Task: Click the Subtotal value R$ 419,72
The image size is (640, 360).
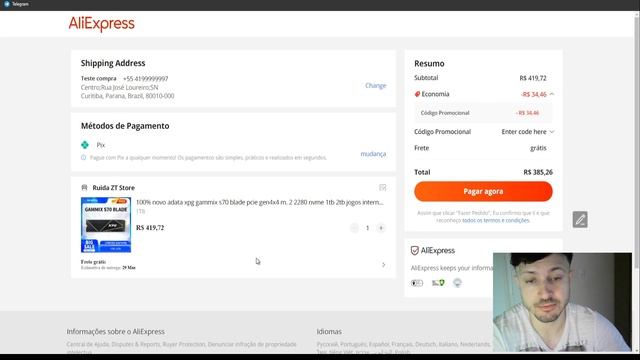Action: (x=533, y=78)
